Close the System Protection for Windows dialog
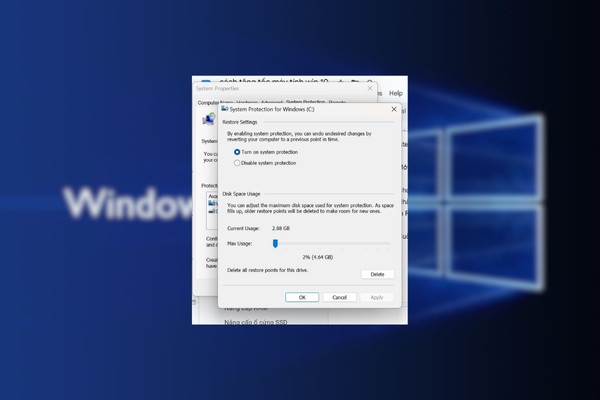 [394, 109]
